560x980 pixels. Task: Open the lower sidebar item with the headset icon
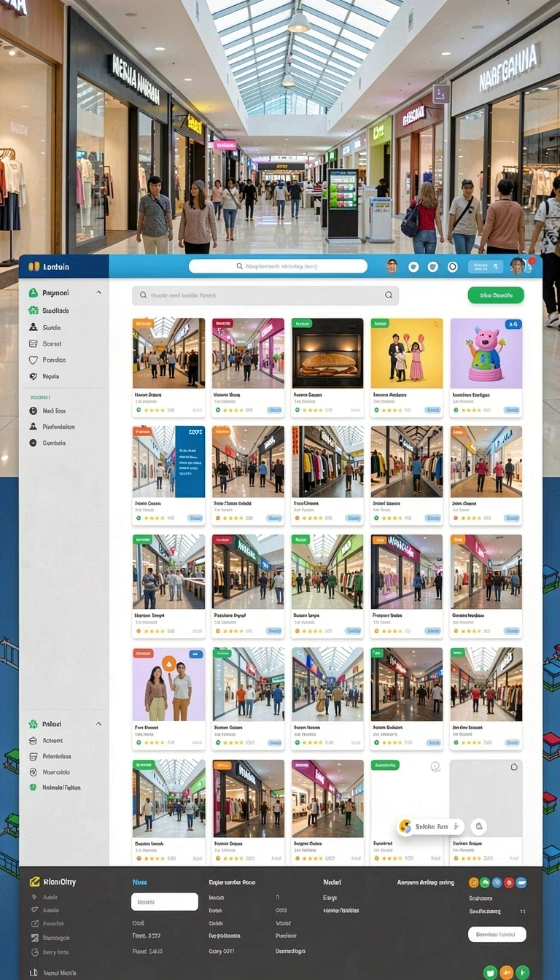click(x=50, y=772)
